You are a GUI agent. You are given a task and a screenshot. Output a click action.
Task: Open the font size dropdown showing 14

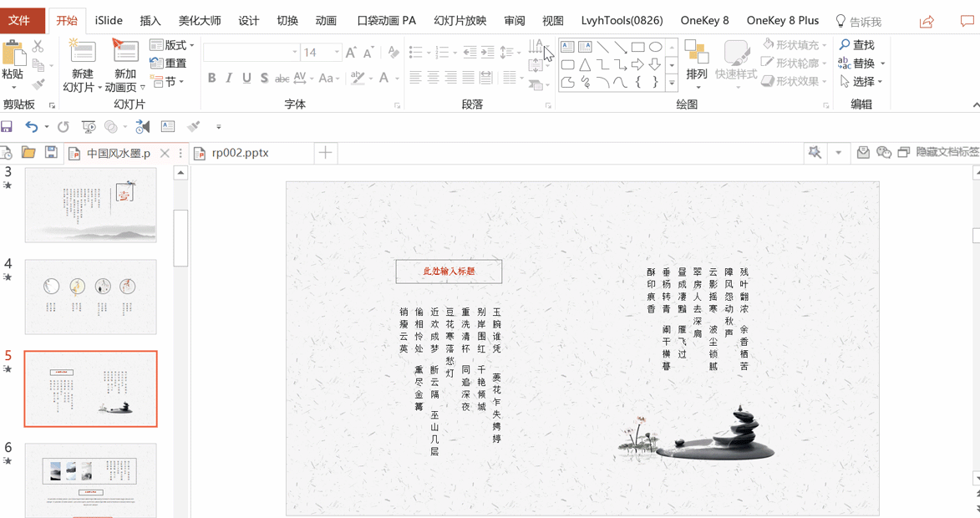[338, 53]
